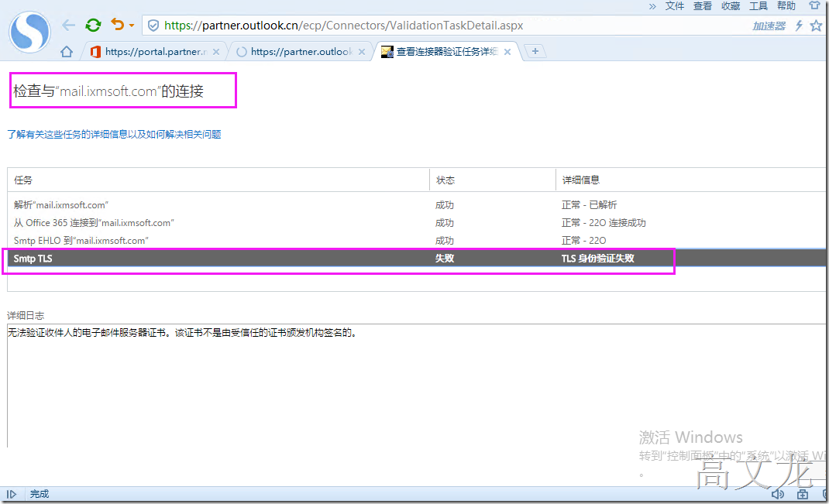829x504 pixels.
Task: Click the 正常 - 已解析 detail cell
Action: [589, 205]
